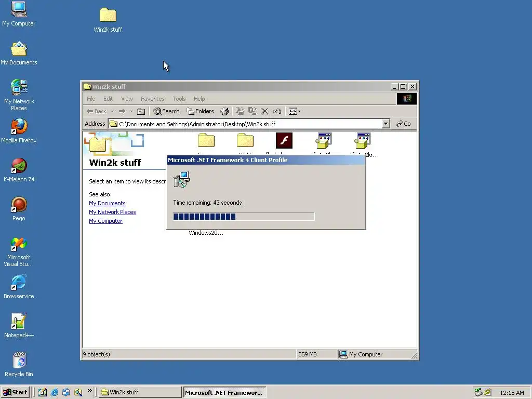Select the first folder in Win2k stuff window
Viewport: 532px width, 399px height.
(206, 140)
